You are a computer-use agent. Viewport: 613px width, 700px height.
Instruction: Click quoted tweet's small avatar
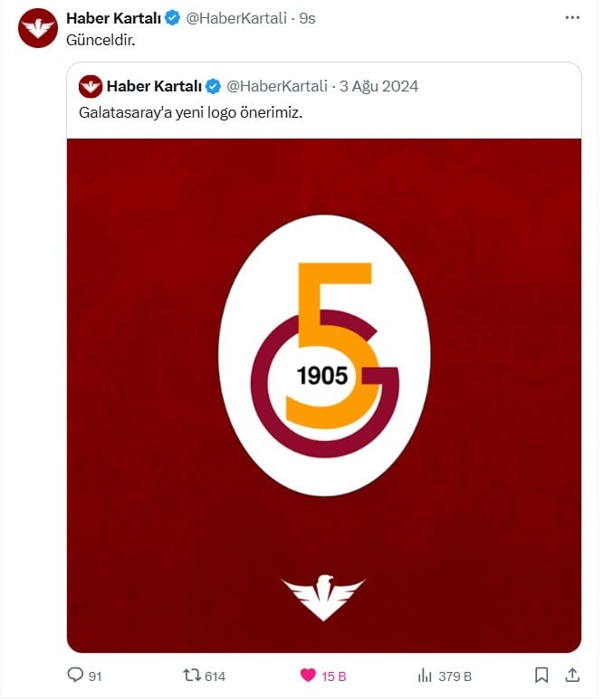tap(90, 86)
